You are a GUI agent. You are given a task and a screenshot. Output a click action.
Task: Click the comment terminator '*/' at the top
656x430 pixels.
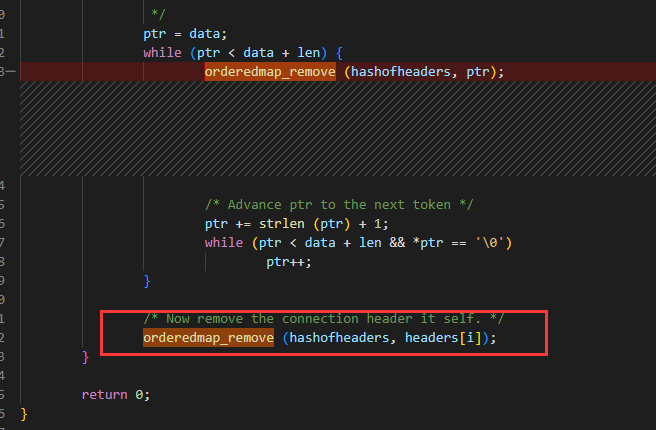157,13
